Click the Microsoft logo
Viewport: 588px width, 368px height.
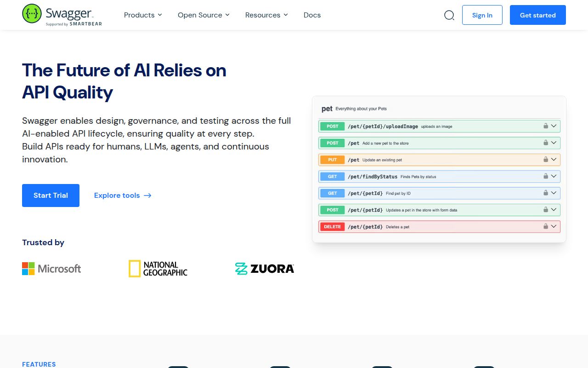click(x=51, y=269)
